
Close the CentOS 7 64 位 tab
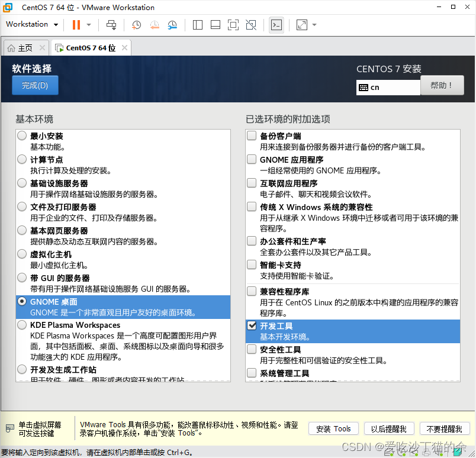point(124,48)
